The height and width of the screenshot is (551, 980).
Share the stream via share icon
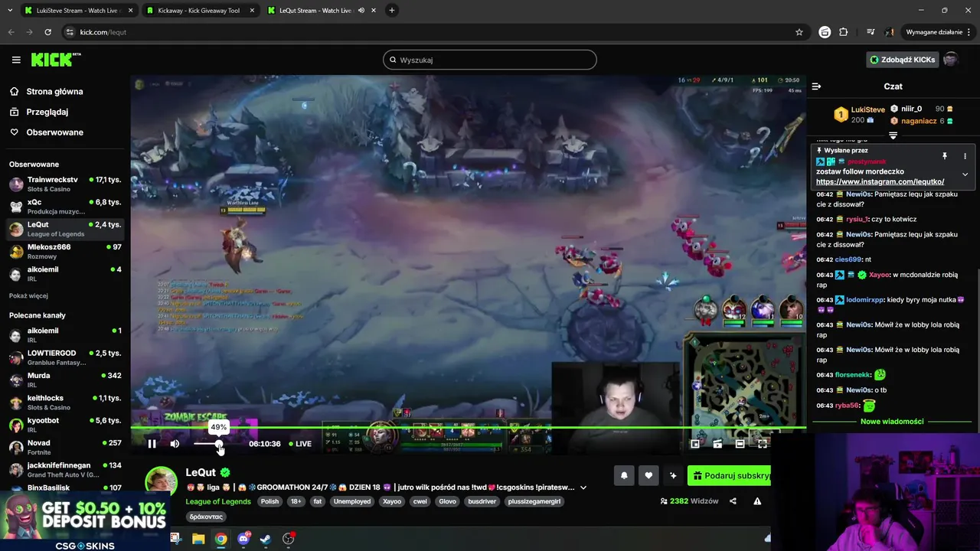point(733,501)
